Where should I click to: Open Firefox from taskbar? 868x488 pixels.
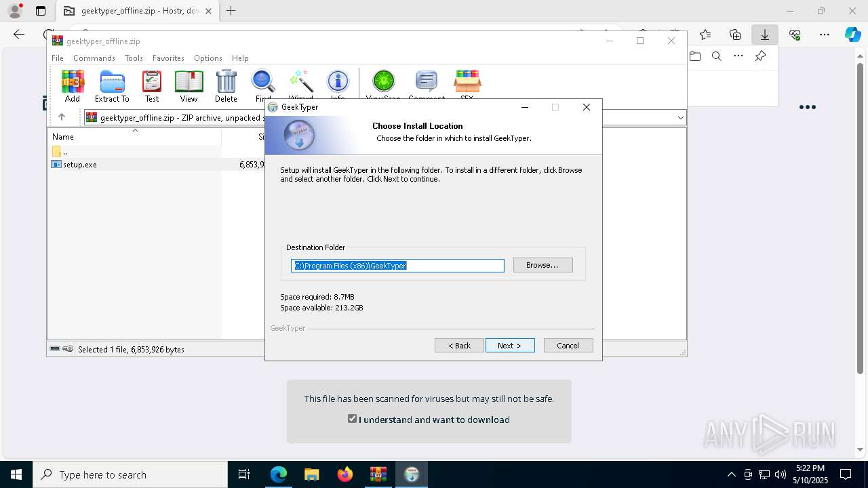[344, 474]
